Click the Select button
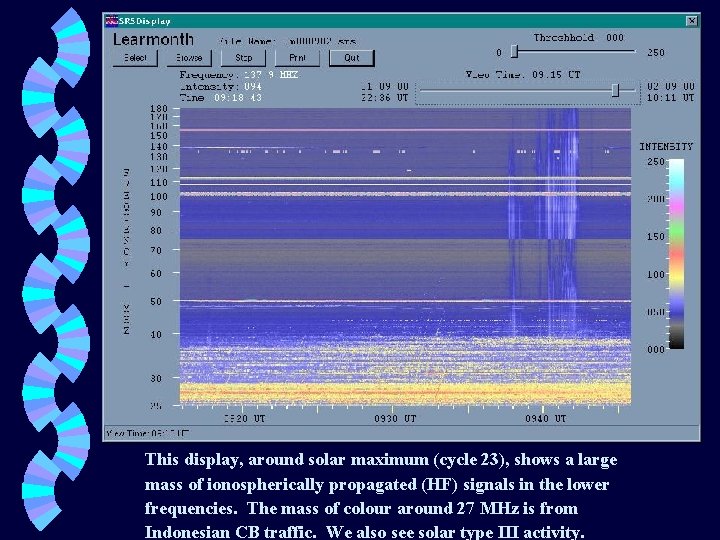The height and width of the screenshot is (540, 720). click(x=135, y=58)
